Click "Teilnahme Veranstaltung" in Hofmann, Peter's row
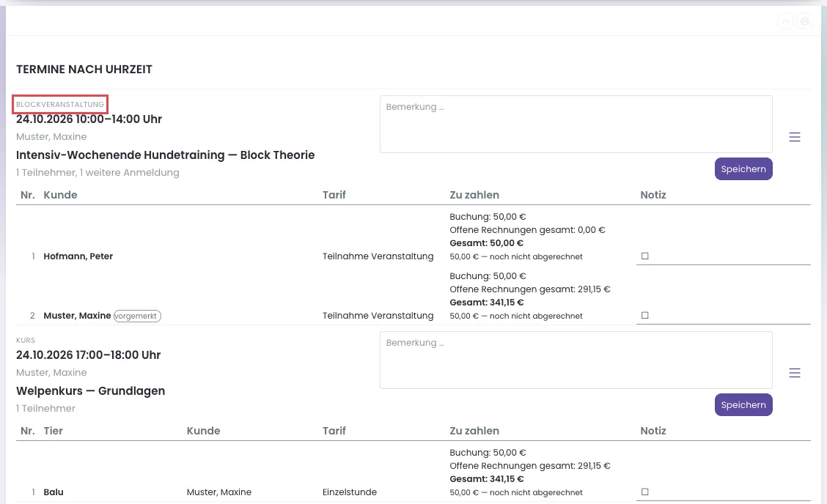The image size is (827, 504). click(x=378, y=256)
